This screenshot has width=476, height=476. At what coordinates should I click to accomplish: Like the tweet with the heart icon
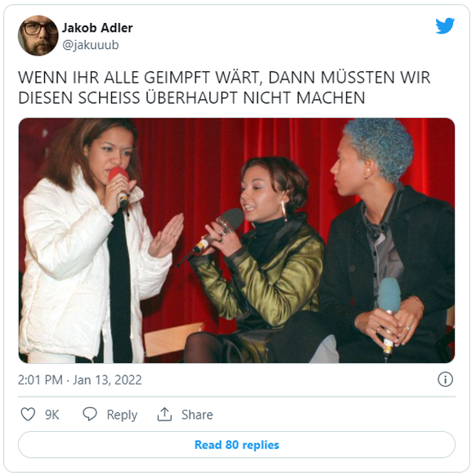coord(28,415)
